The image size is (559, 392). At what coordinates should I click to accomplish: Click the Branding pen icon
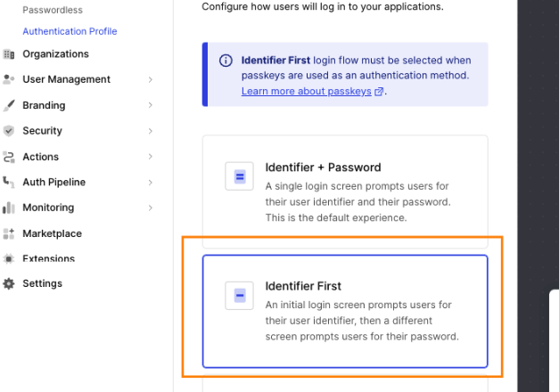point(9,105)
